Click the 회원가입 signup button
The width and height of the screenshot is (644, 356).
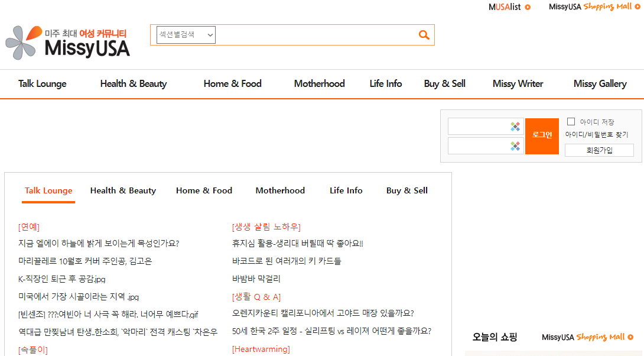(599, 150)
